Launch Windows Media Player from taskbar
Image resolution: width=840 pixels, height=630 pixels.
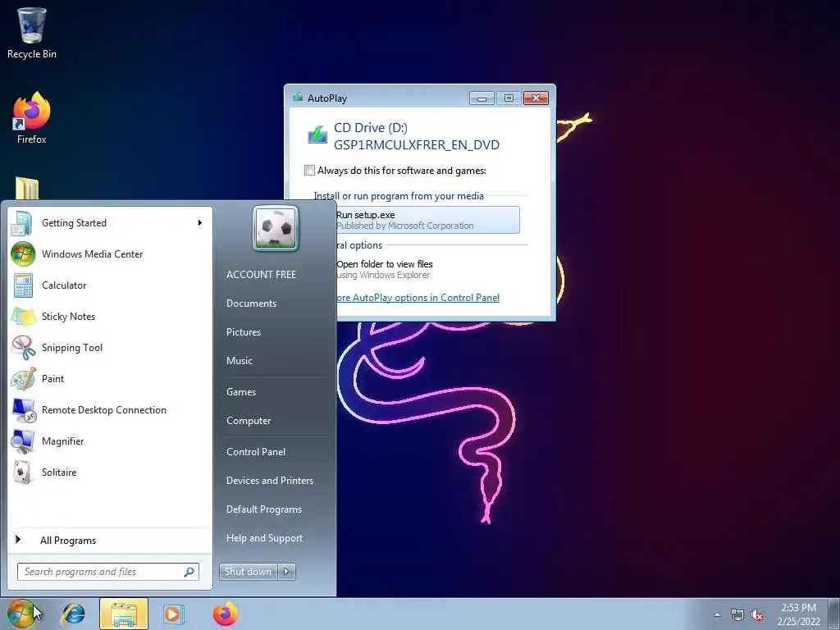tap(173, 614)
